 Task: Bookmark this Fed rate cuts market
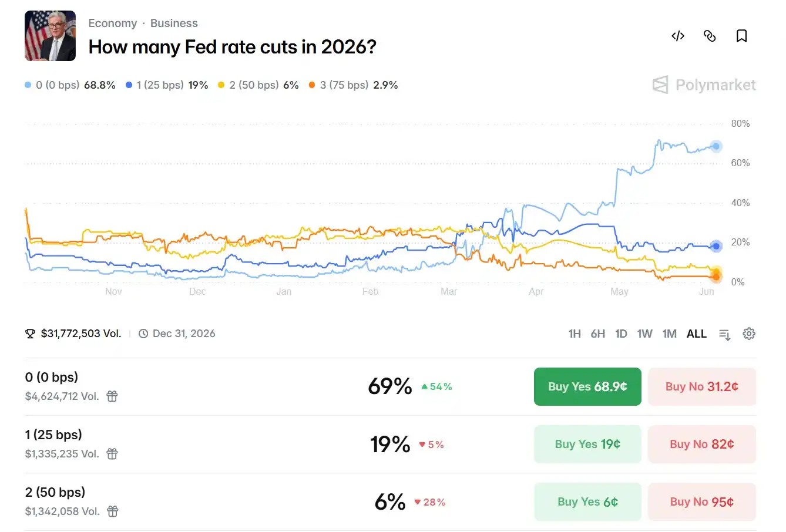pyautogui.click(x=741, y=36)
